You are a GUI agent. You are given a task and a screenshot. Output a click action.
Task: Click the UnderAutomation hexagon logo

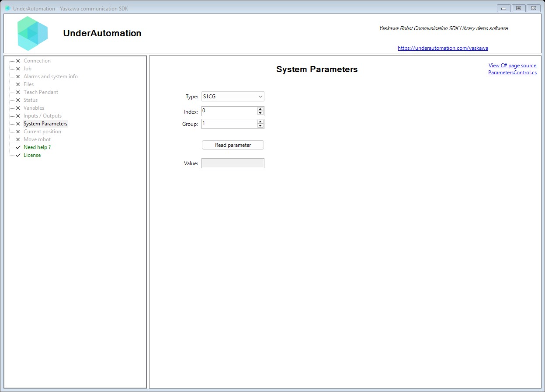[32, 33]
